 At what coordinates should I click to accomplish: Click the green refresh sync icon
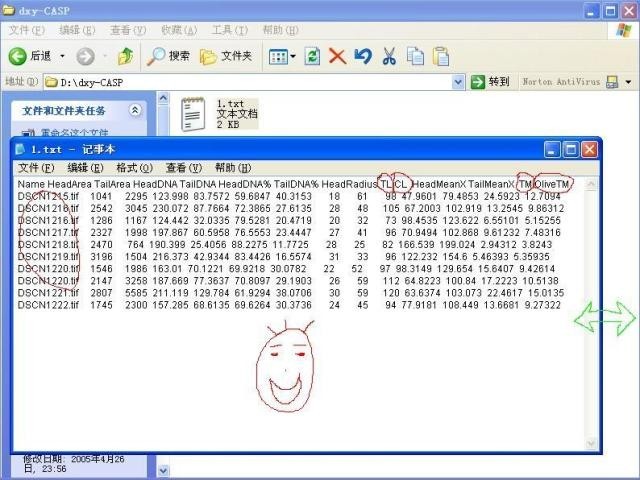313,56
